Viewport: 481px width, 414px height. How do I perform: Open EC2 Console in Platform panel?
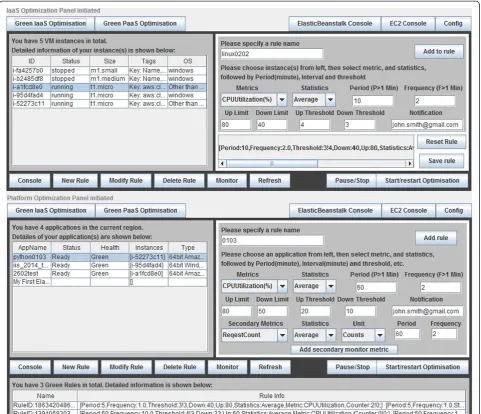pos(408,211)
